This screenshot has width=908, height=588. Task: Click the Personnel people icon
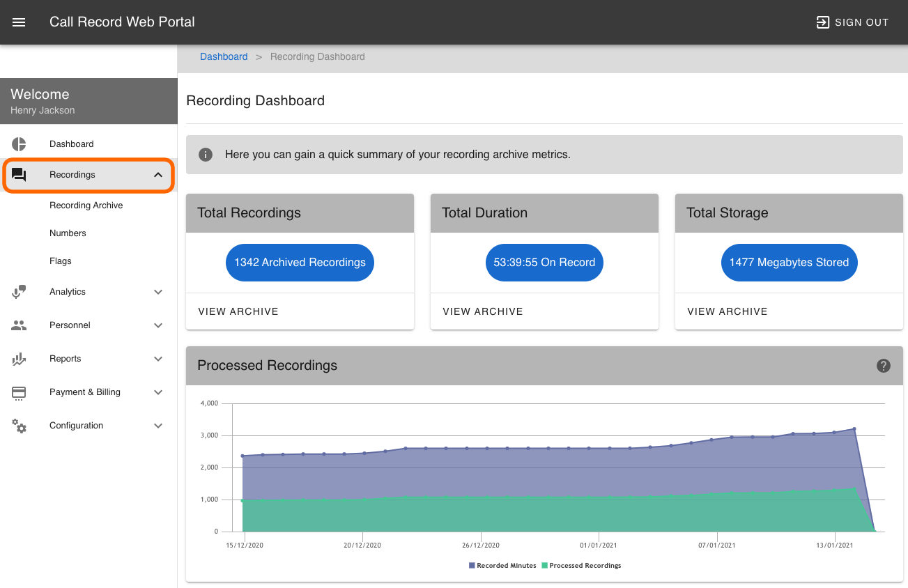point(19,325)
